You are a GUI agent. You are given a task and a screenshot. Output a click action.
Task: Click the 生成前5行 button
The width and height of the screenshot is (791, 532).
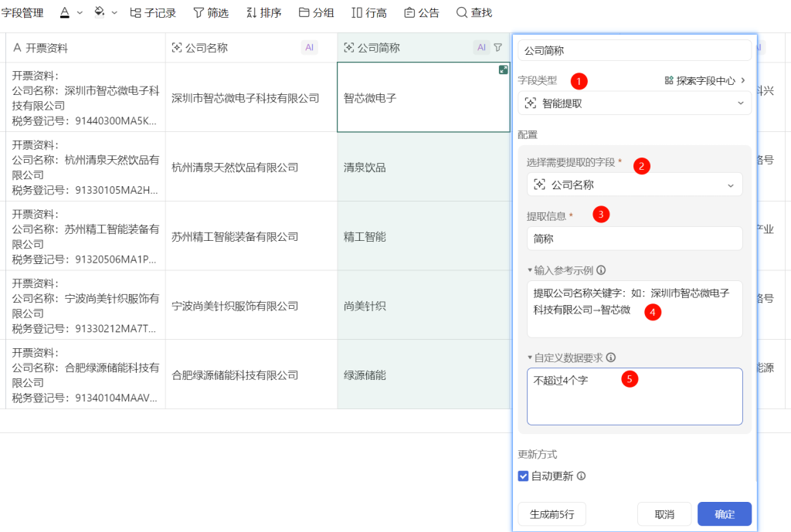pos(552,513)
